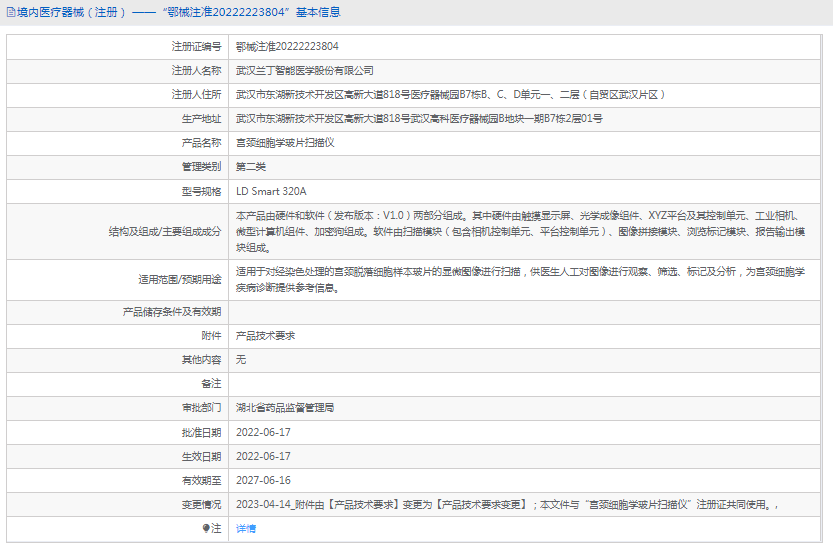Click the 结构及组成/主要组成成分 label
This screenshot has width=833, height=550.
click(x=165, y=232)
